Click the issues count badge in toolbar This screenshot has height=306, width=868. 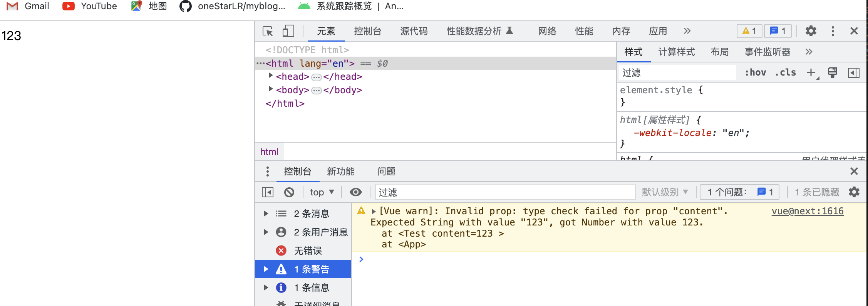tap(778, 31)
